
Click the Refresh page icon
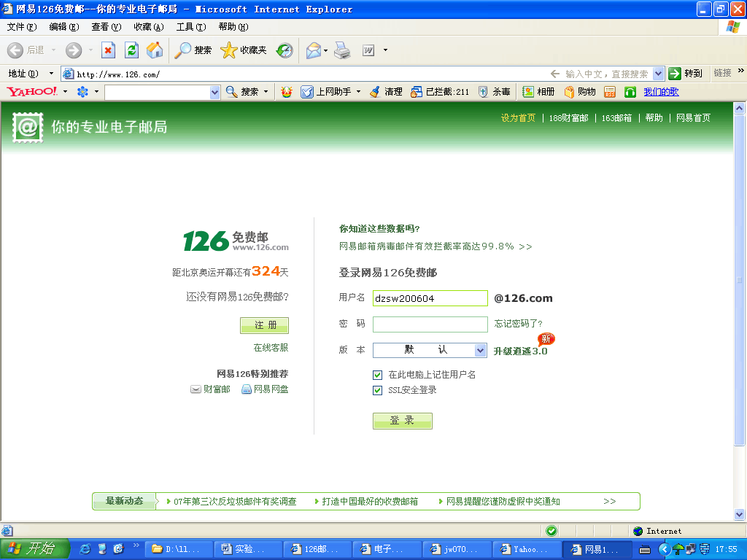point(131,50)
